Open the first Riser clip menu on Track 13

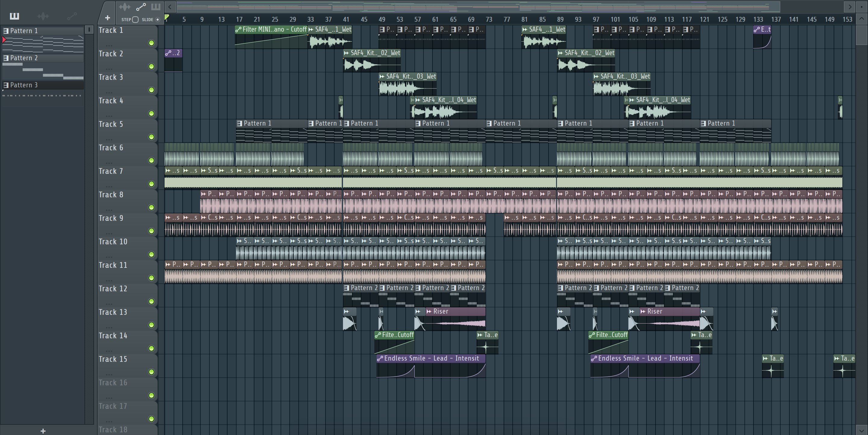429,311
